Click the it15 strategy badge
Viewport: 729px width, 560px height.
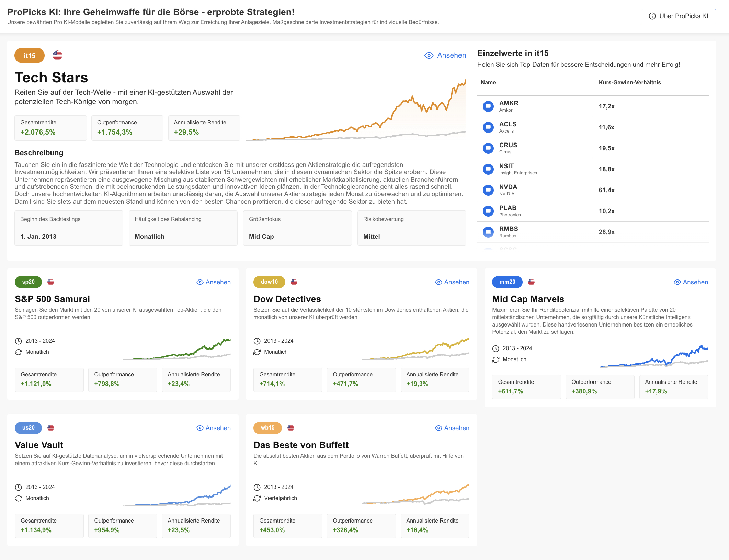(30, 56)
